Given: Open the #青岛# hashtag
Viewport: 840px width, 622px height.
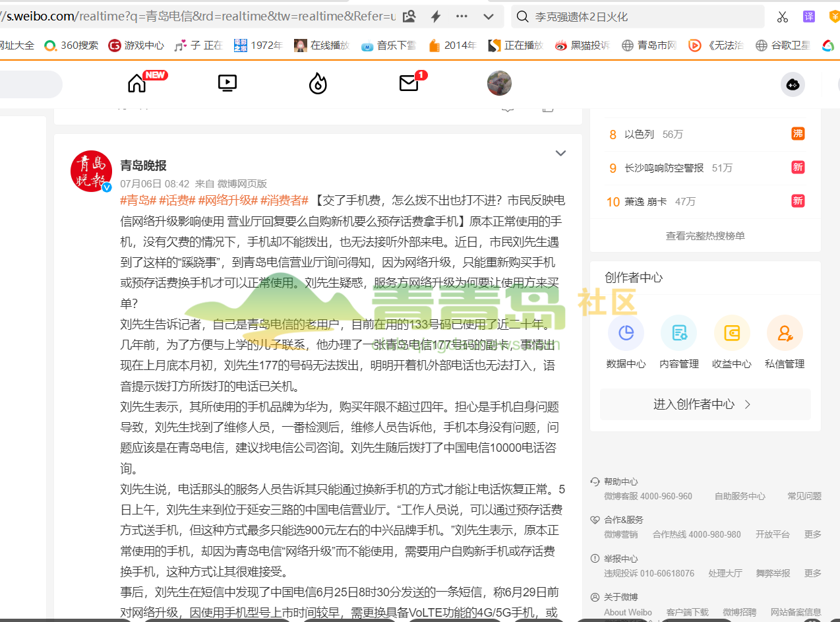Looking at the screenshot, I should 138,201.
